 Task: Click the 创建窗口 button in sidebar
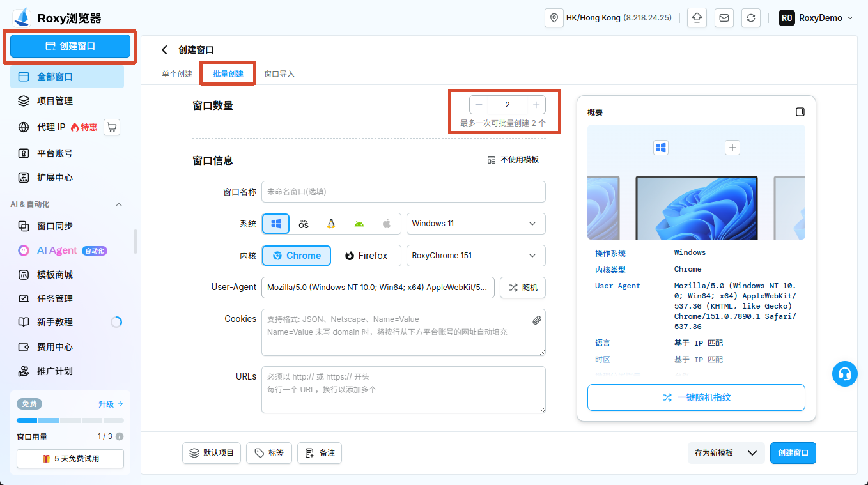(x=70, y=46)
